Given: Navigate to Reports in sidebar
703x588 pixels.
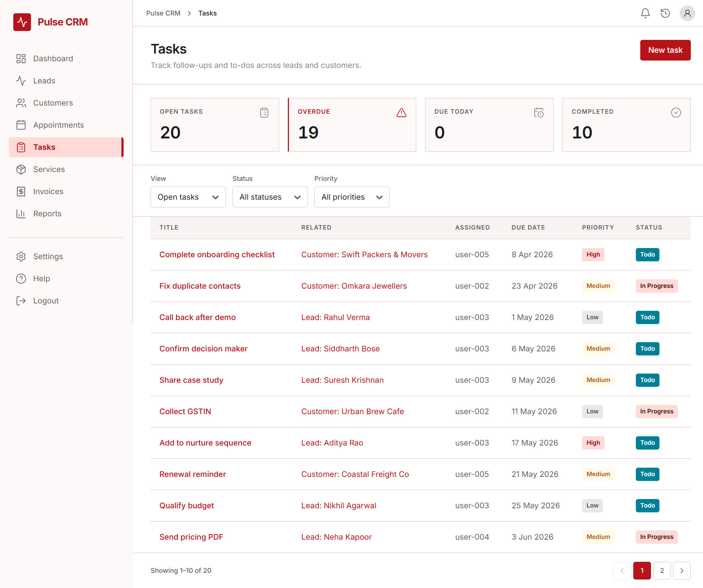Looking at the screenshot, I should pyautogui.click(x=66, y=214).
